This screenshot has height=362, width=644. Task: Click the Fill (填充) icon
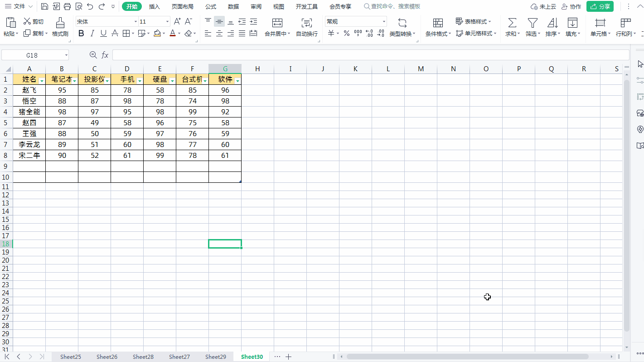point(572,23)
